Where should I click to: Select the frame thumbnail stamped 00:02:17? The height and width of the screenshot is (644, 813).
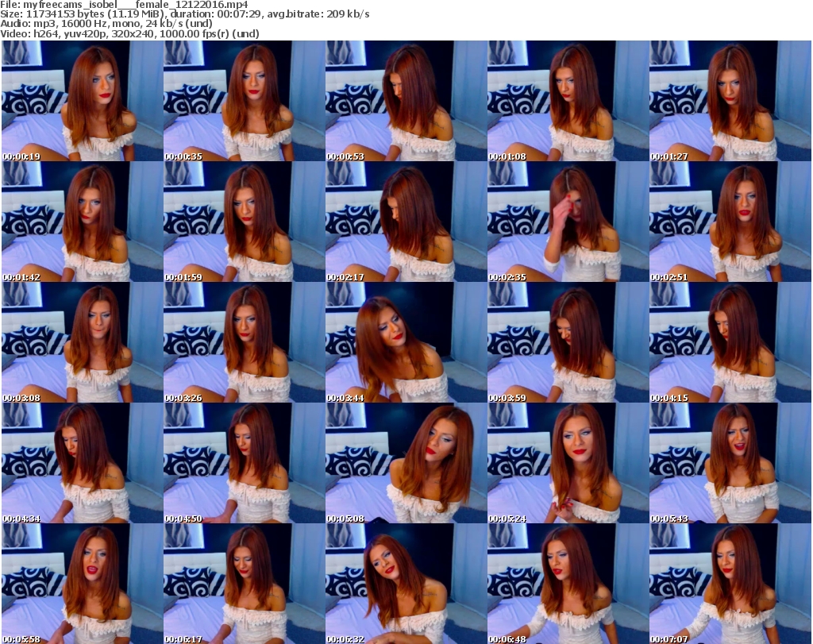point(406,222)
